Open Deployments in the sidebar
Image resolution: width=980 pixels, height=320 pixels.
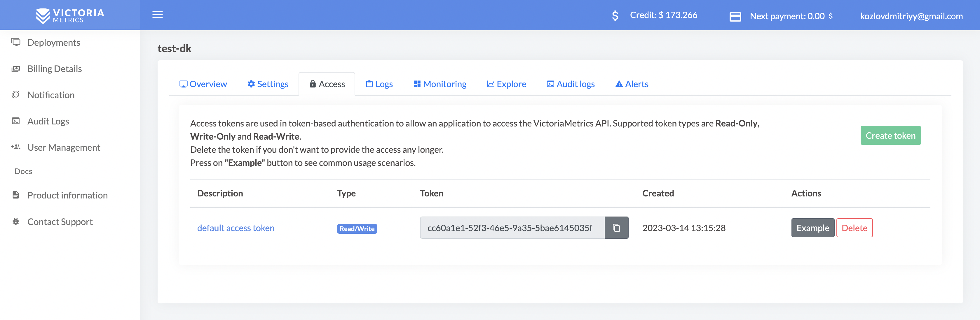(54, 42)
